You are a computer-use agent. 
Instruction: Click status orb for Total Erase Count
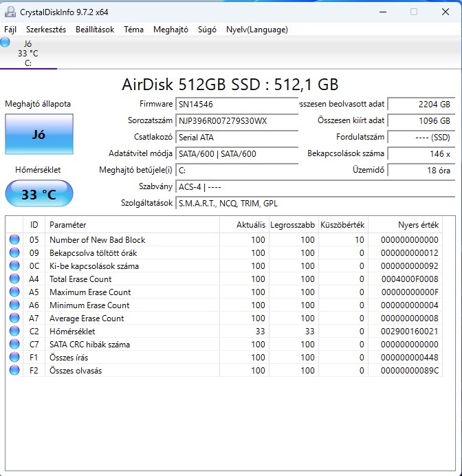point(14,279)
